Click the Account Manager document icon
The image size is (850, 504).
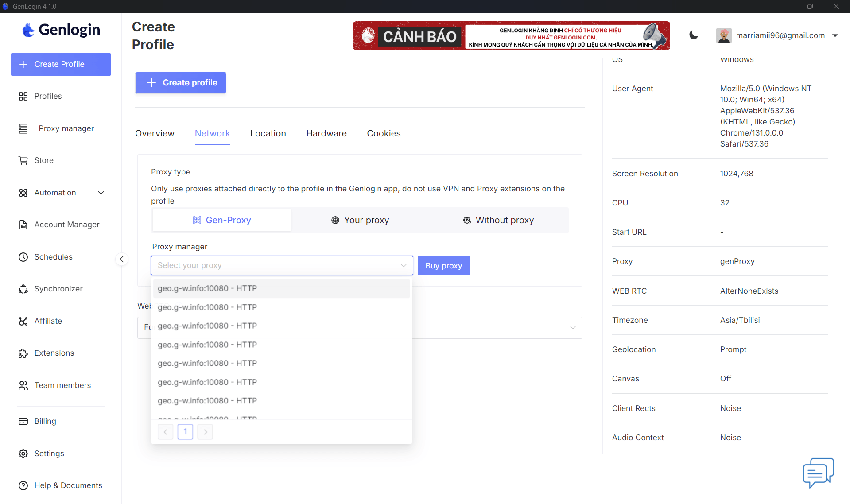23,225
